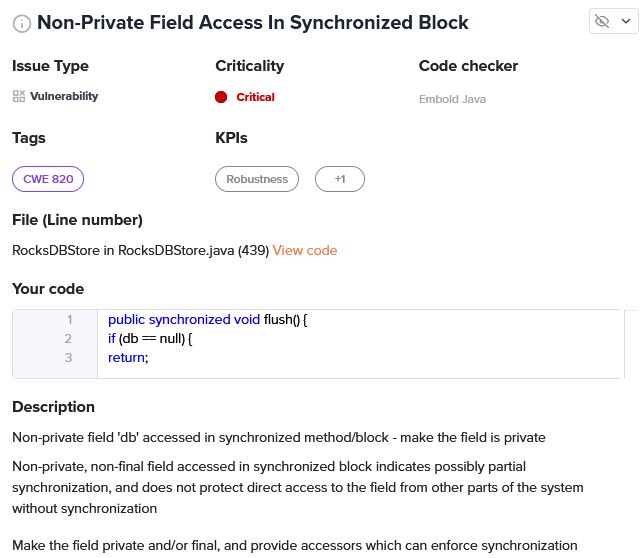Click the Robustness KPI chip
The height and width of the screenshot is (558, 643).
pos(257,179)
